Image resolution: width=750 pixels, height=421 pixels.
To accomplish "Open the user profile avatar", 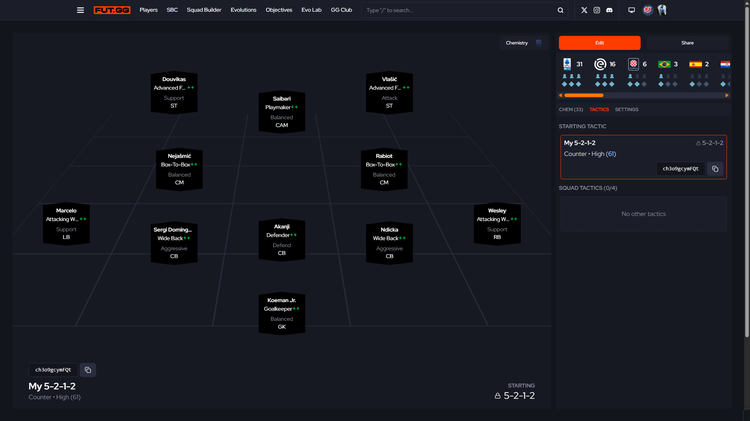I will point(662,10).
